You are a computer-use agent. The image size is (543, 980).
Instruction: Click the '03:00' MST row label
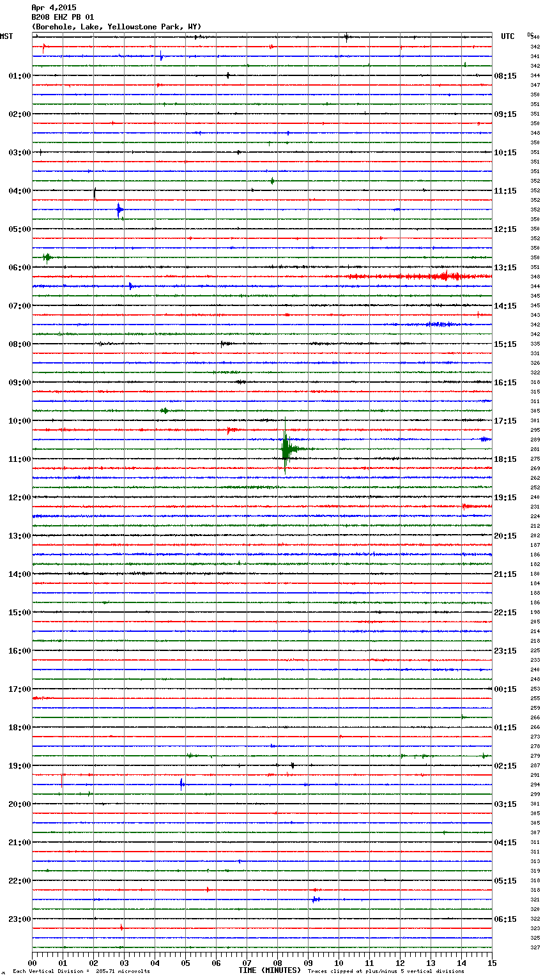(20, 153)
